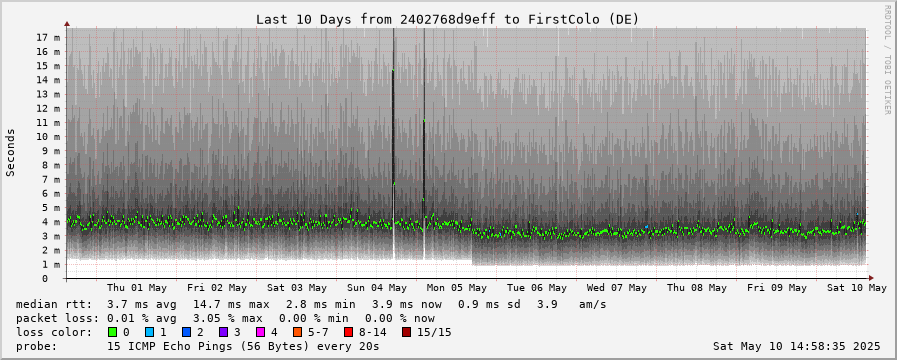Image resolution: width=897 pixels, height=360 pixels.
Task: Click the '1 m' y-axis tick label
Action: (51, 264)
